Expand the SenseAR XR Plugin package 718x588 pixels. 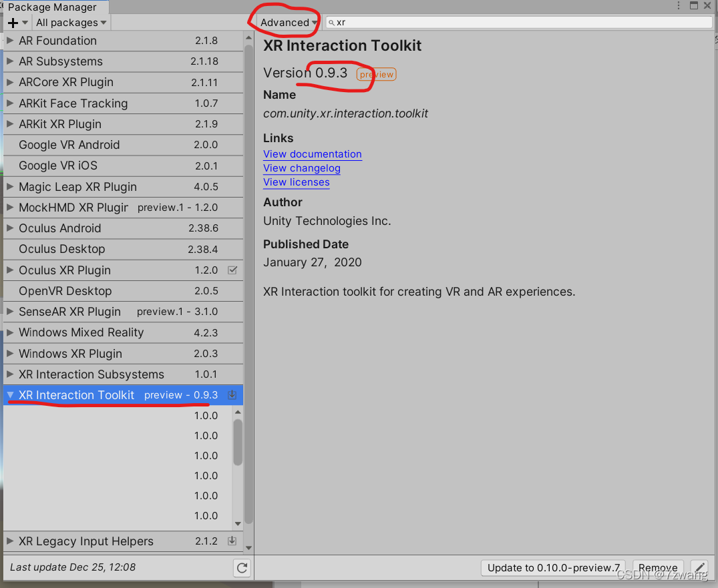(9, 311)
